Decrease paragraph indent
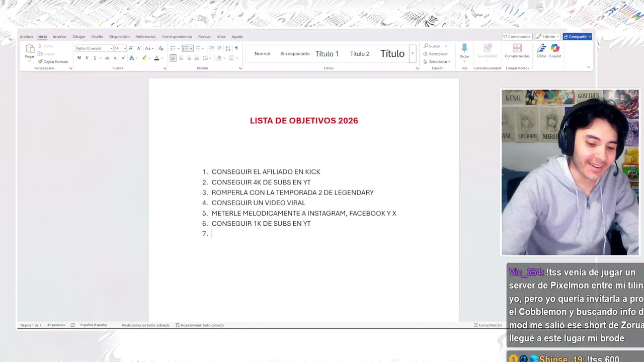 [x=211, y=48]
